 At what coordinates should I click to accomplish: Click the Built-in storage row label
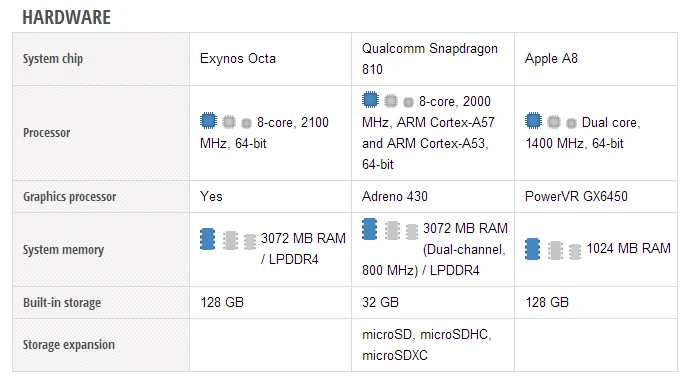click(62, 303)
